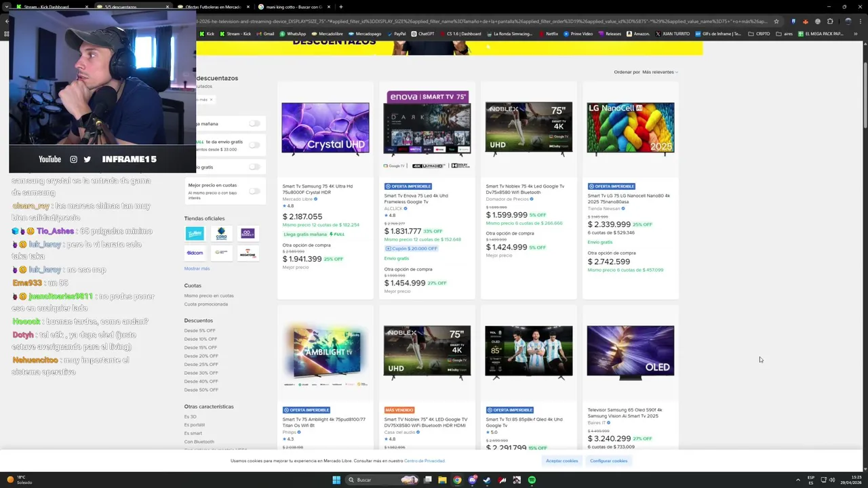Click the Instagram icon in stream overlay

[x=73, y=159]
